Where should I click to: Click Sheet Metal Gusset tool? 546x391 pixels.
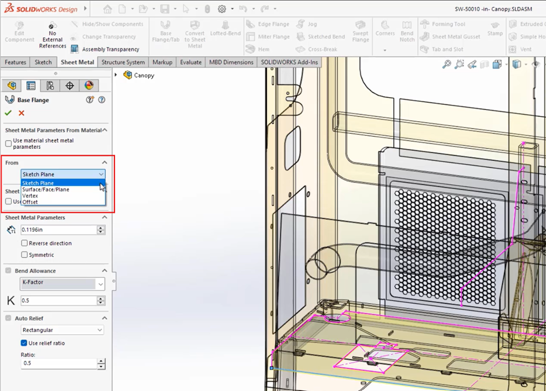coord(450,37)
